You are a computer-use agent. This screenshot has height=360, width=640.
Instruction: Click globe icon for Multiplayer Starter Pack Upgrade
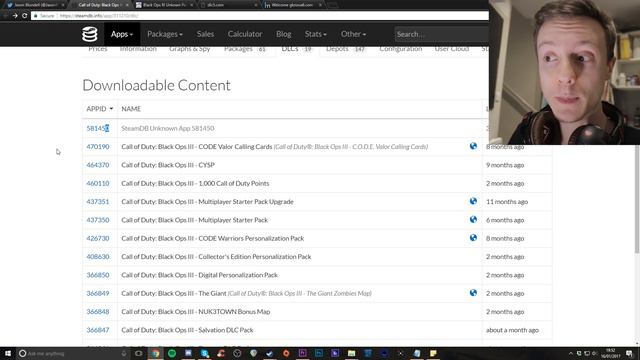click(473, 201)
